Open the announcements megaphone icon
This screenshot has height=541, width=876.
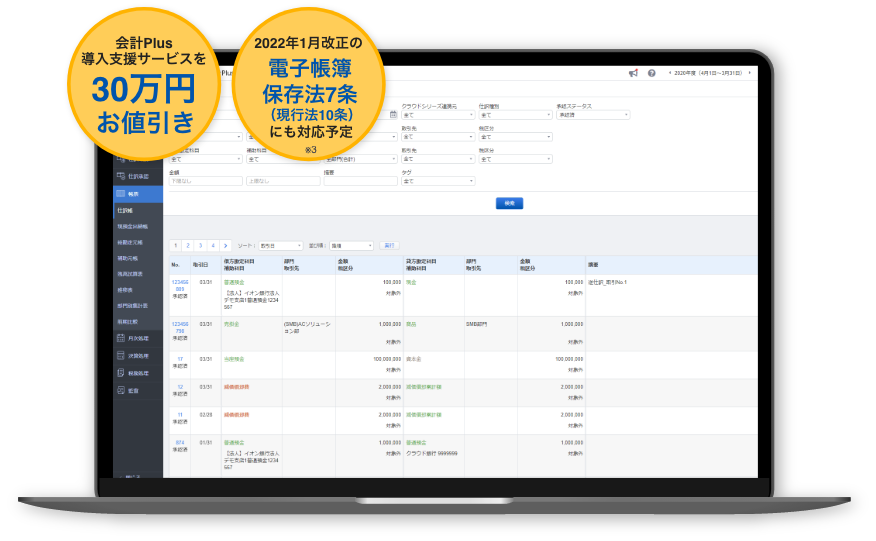(x=633, y=73)
